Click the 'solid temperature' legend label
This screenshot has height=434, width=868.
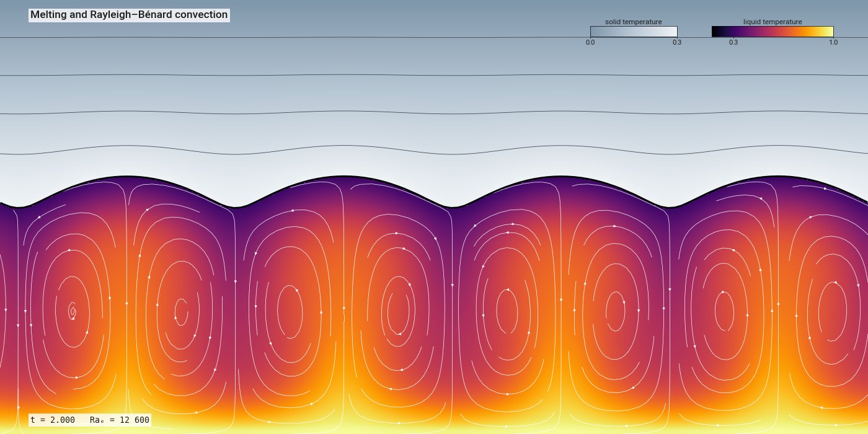pos(634,22)
